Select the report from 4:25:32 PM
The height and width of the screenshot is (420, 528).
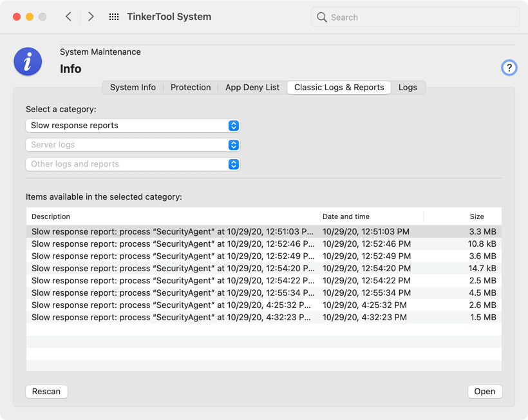click(x=263, y=305)
